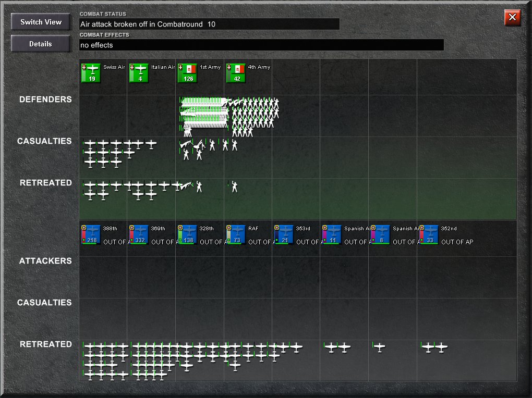
Task: Click the '4th Army' unit label
Action: click(x=259, y=67)
